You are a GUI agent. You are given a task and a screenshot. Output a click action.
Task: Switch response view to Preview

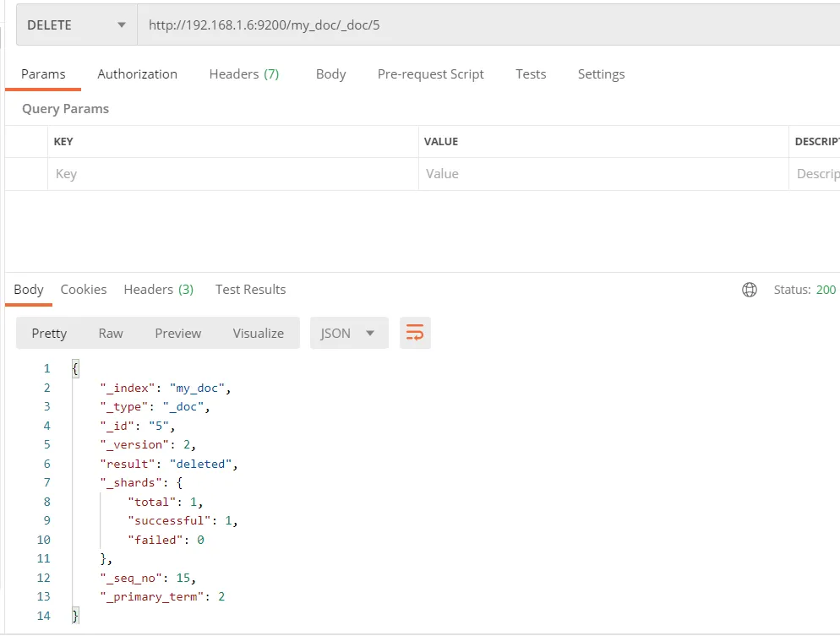click(177, 333)
